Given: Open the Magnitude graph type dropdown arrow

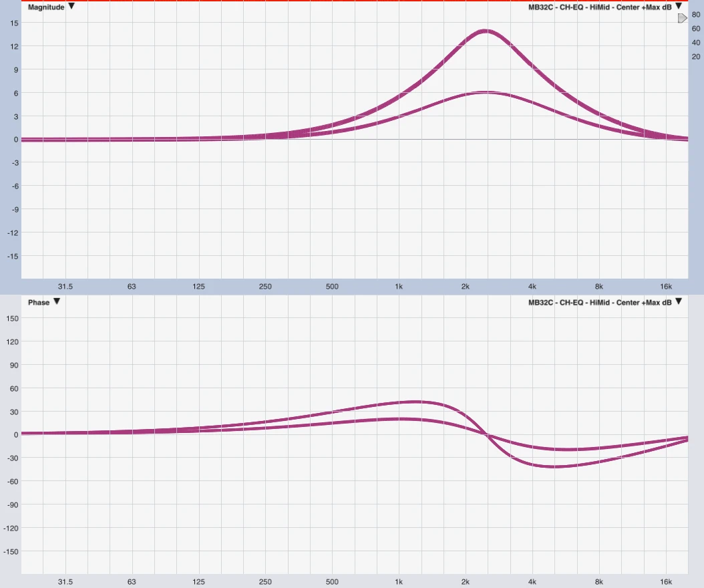Looking at the screenshot, I should tap(71, 7).
